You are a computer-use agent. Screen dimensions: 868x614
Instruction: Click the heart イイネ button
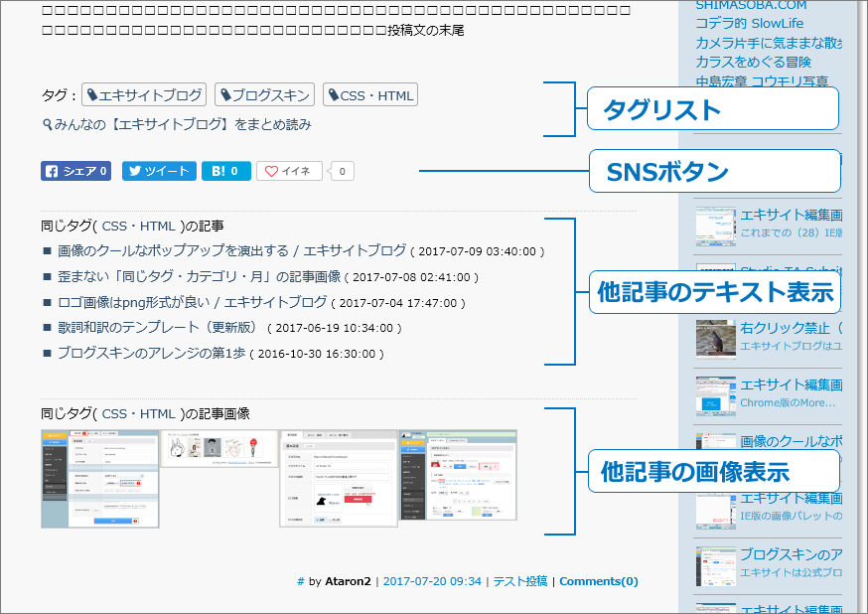289,171
